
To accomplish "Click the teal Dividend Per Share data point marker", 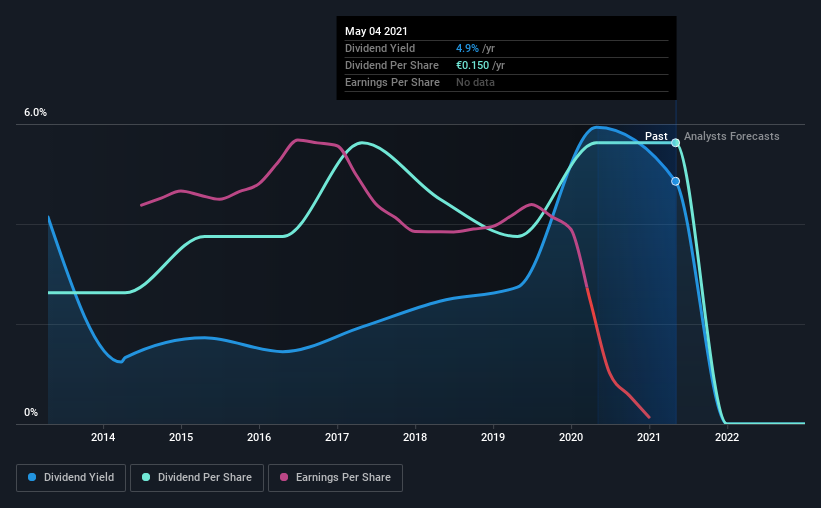I will 675,143.
